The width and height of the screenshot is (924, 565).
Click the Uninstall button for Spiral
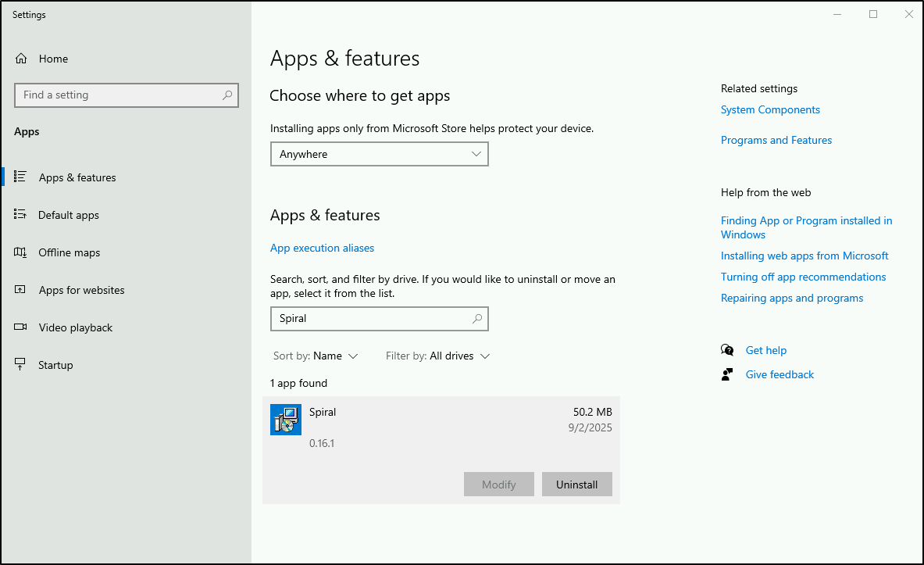[x=577, y=485]
